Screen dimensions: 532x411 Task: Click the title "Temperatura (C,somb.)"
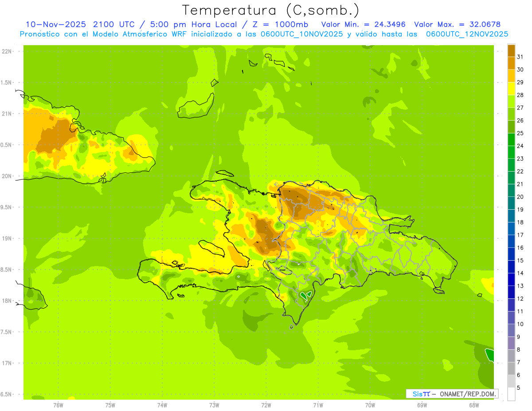(x=271, y=10)
